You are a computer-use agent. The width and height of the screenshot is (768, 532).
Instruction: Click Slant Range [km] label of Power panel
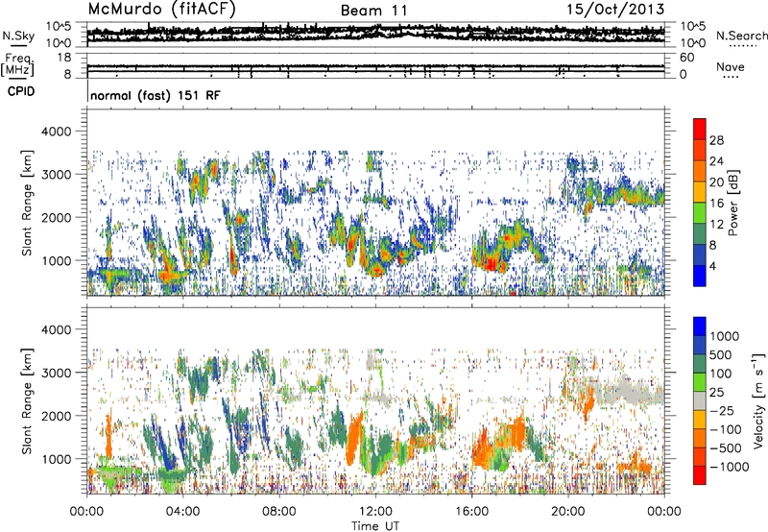(x=27, y=203)
